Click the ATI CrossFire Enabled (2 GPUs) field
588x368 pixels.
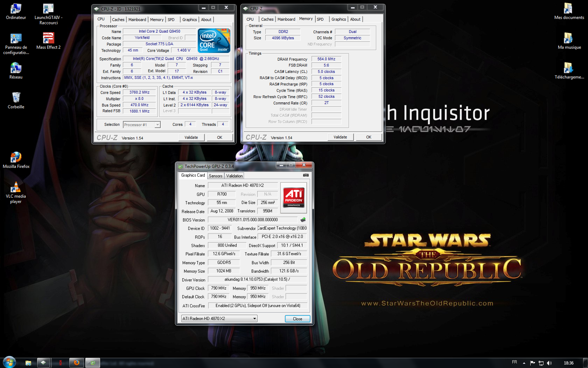coord(257,305)
